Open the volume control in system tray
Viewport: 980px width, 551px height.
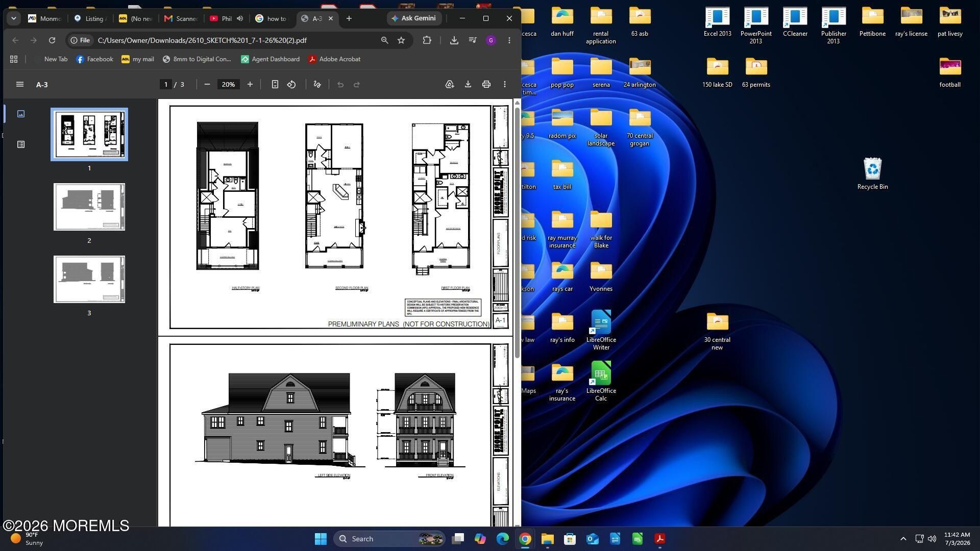click(x=932, y=539)
